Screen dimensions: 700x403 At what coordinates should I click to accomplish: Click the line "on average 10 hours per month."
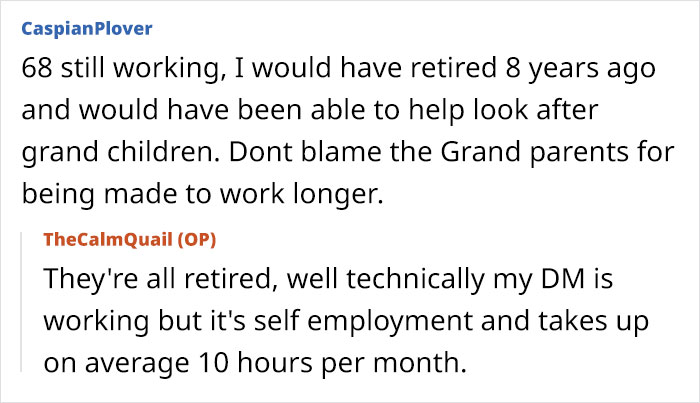(x=255, y=363)
